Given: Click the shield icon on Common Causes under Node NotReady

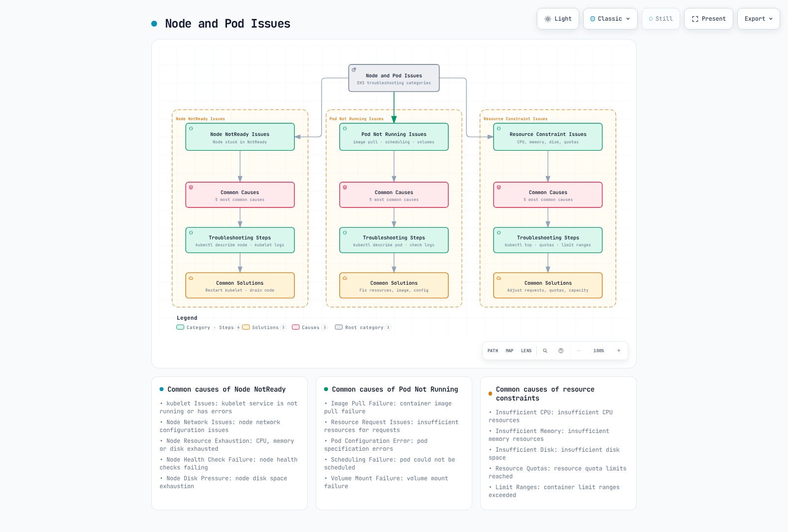Looking at the screenshot, I should 191,187.
